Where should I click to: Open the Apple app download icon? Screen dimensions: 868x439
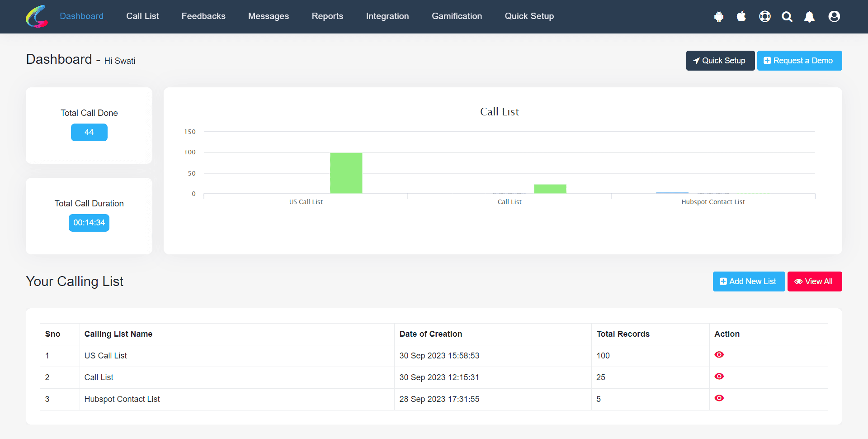[x=741, y=17]
